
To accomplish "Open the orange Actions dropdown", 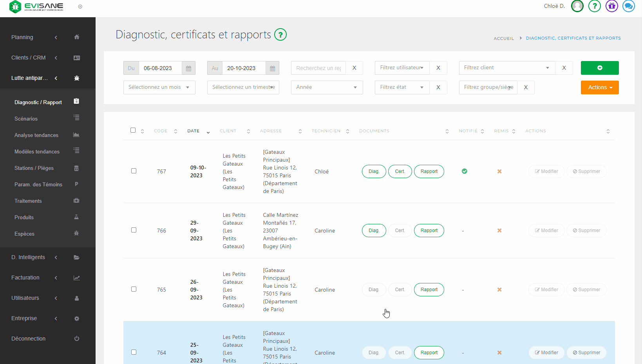I will [599, 87].
